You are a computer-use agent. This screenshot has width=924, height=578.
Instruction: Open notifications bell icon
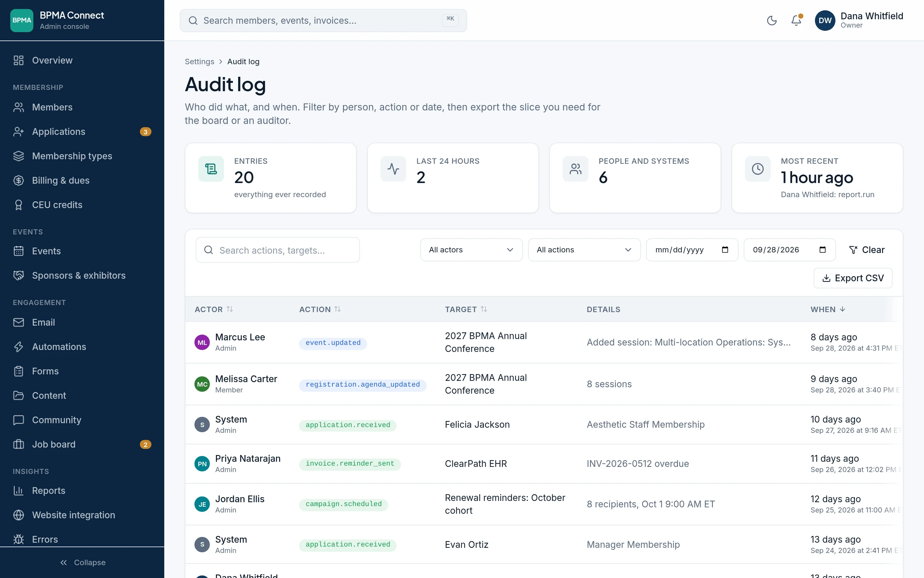(796, 20)
